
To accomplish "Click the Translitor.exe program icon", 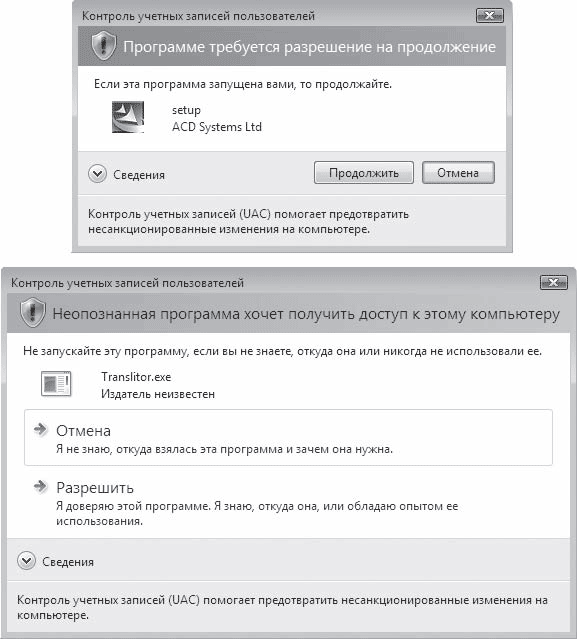I will (x=56, y=383).
